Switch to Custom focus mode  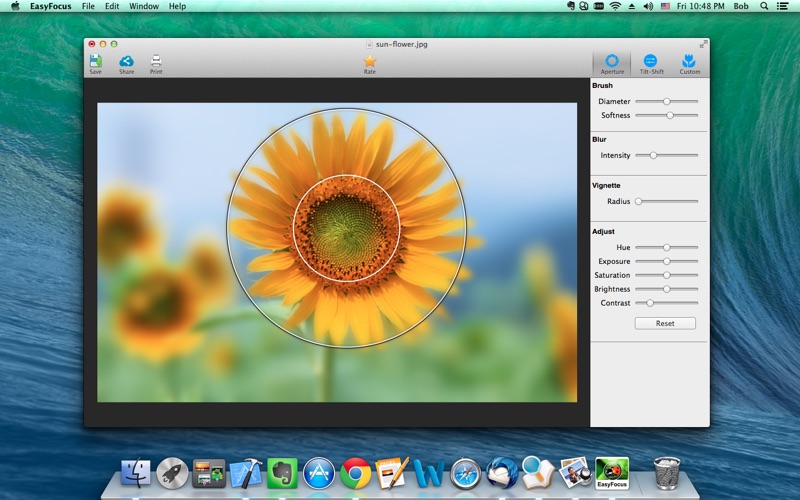(689, 64)
